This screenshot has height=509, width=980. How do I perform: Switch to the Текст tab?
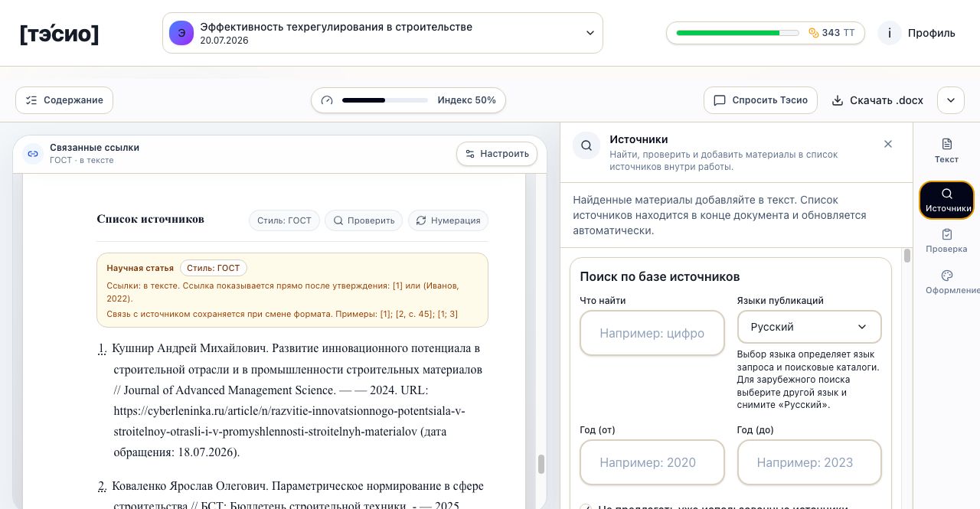[946, 150]
